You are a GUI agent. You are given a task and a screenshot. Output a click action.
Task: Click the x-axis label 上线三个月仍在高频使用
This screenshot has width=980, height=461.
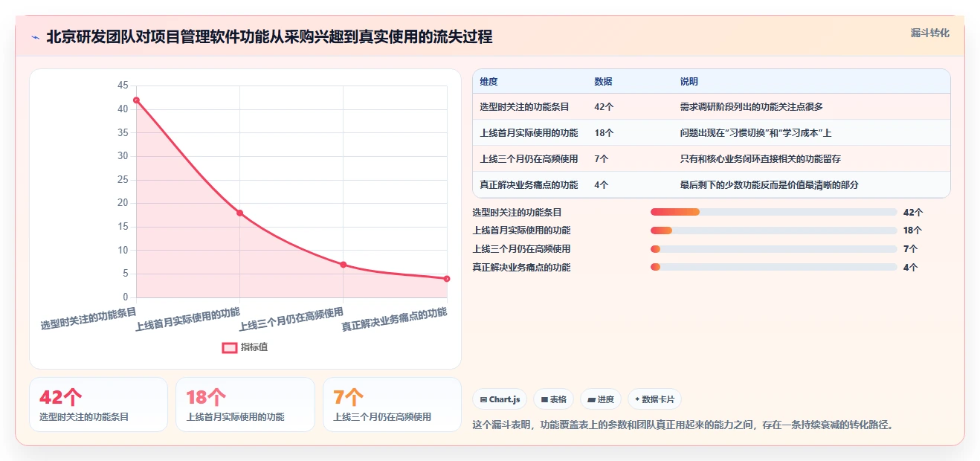pyautogui.click(x=291, y=319)
